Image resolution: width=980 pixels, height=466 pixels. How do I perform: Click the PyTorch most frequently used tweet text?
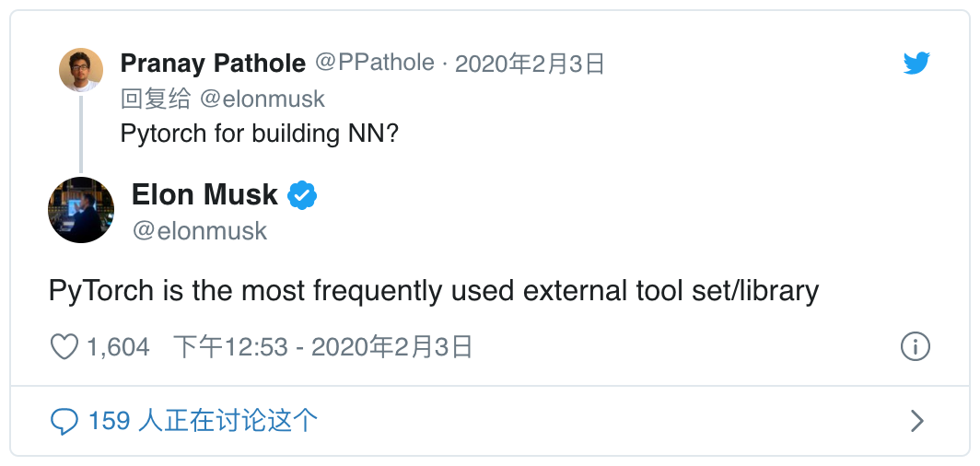tap(434, 292)
